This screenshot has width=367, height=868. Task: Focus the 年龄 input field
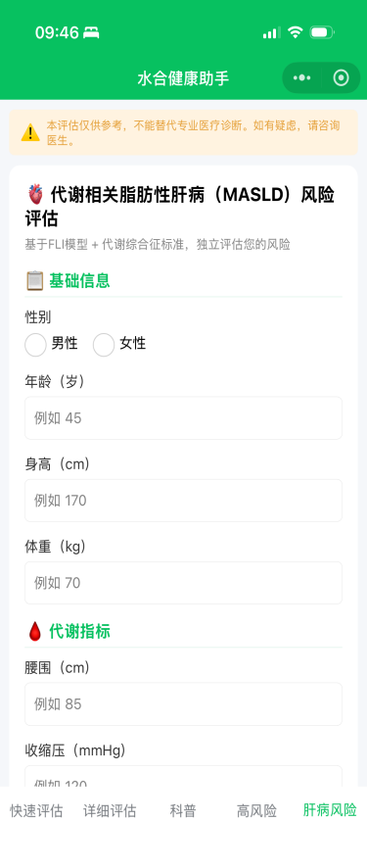(184, 418)
